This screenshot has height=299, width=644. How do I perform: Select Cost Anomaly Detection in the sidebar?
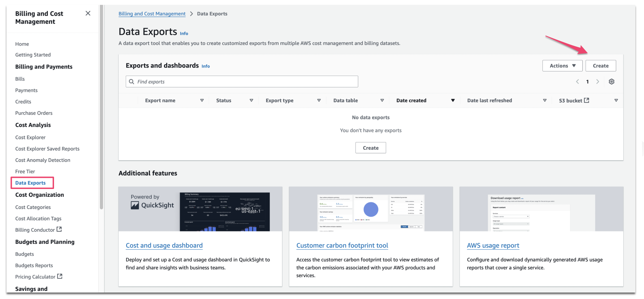point(42,160)
